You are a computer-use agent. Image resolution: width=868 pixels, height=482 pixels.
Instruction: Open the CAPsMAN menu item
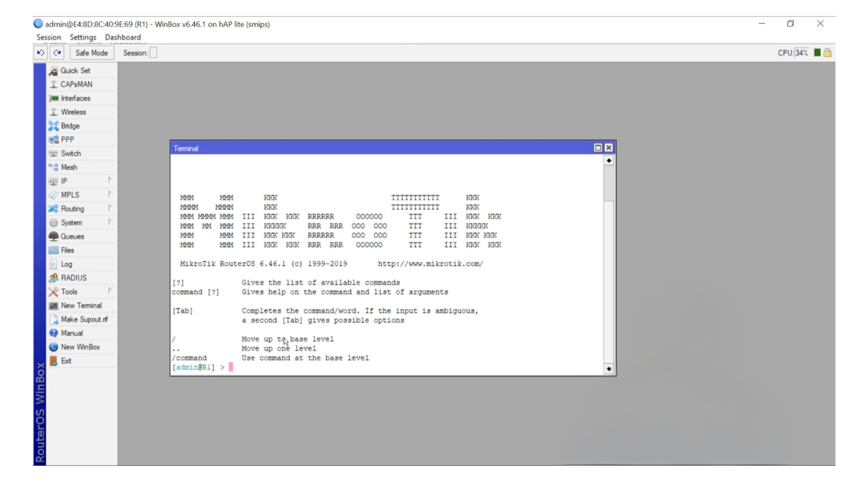coord(76,84)
